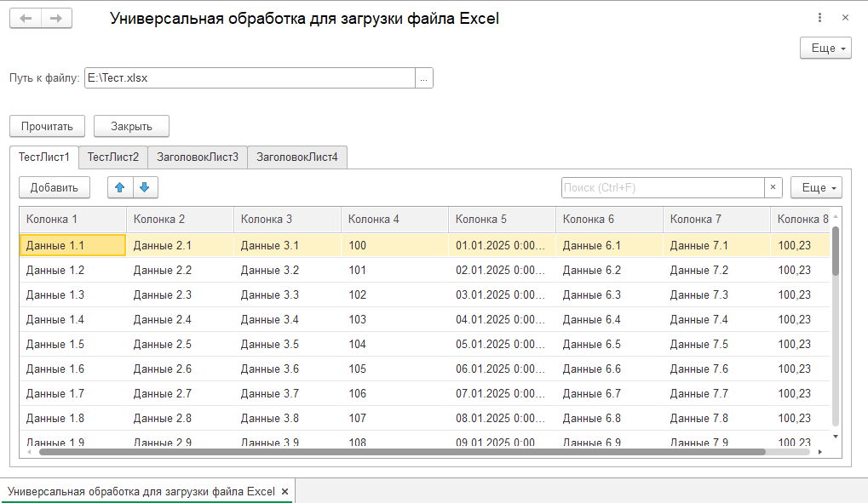Open file chooser with ellipsis button
Image resolution: width=868 pixels, height=503 pixels.
pyautogui.click(x=423, y=78)
